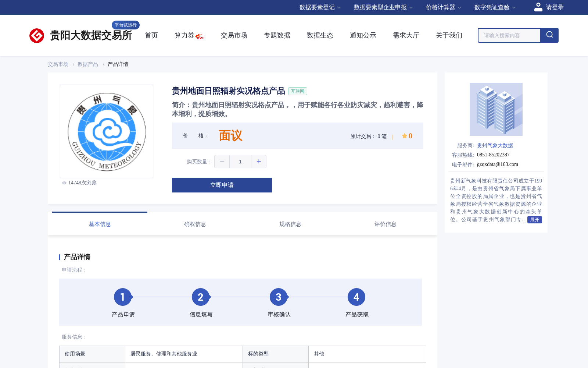Image resolution: width=588 pixels, height=368 pixels.
Task: Switch to the 确权信息 tab
Action: coord(195,224)
